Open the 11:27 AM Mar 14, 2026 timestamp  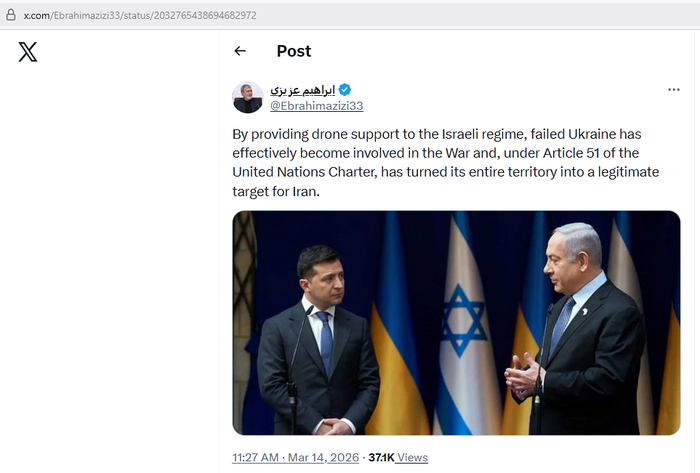(295, 457)
